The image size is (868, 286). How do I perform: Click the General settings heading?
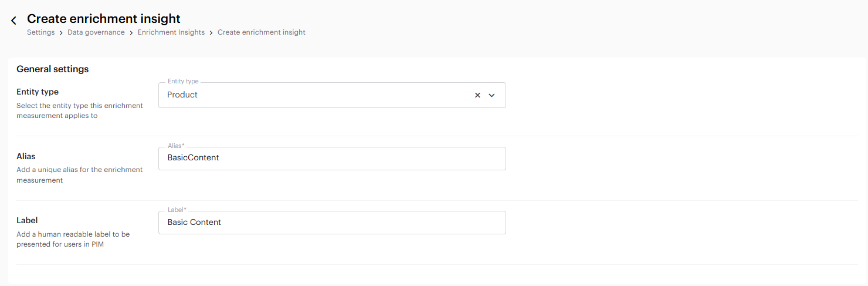tap(52, 69)
